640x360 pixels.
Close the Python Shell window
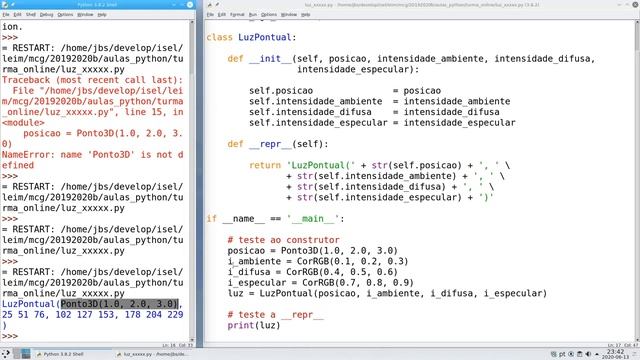click(x=190, y=4)
